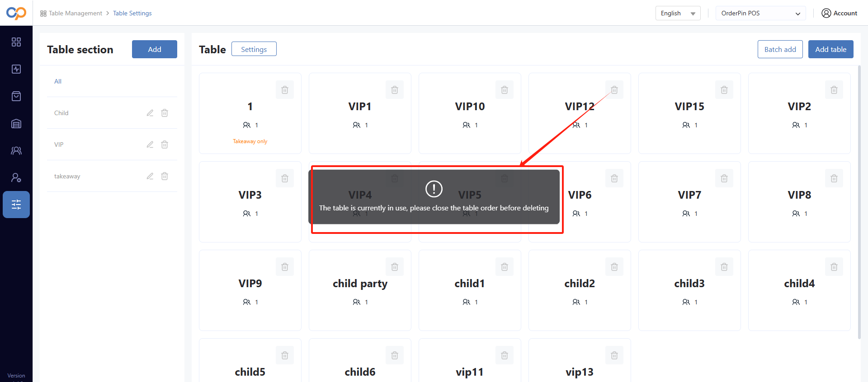Delete table child3
Screen dimensions: 868x382
[x=724, y=267]
